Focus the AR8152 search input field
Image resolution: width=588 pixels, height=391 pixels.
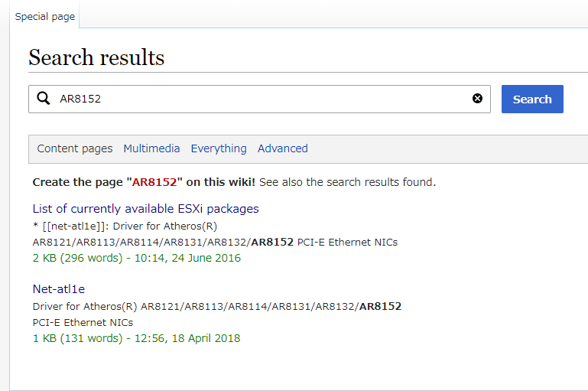[x=259, y=99]
